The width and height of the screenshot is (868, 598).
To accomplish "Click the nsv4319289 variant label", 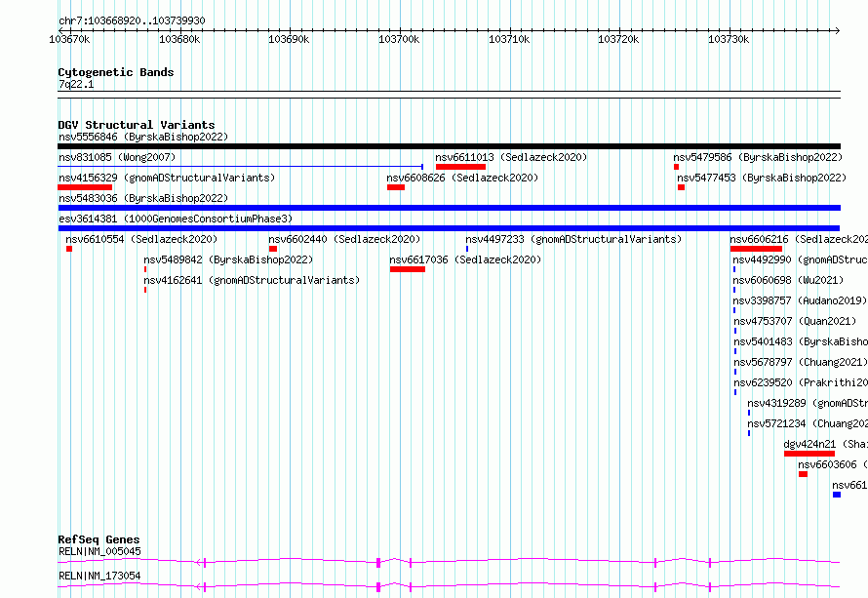I will tap(808, 403).
